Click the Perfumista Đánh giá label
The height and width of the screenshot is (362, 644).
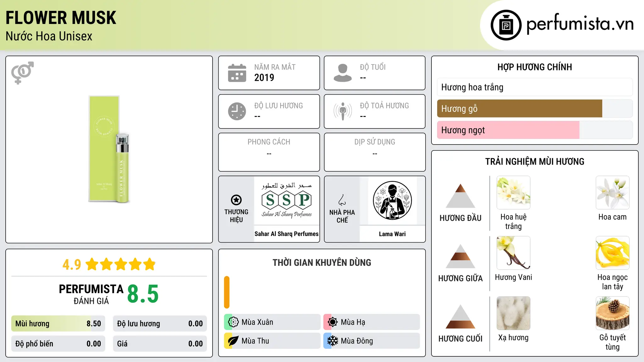coord(91,294)
